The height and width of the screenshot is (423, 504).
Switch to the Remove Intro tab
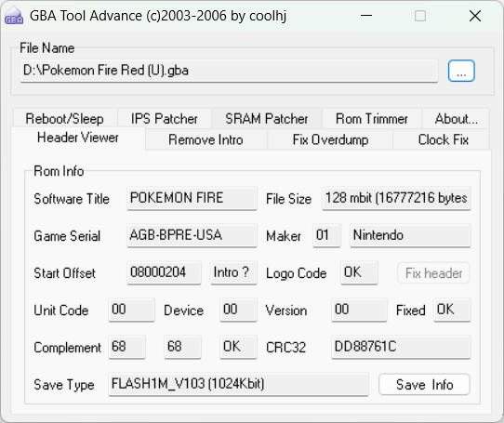[206, 139]
